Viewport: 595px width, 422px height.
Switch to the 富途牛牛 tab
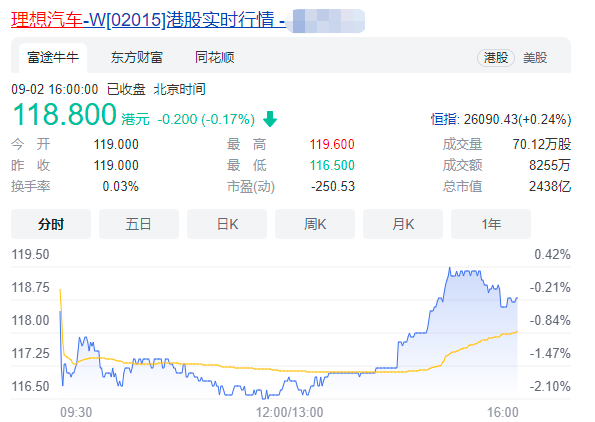pyautogui.click(x=53, y=58)
